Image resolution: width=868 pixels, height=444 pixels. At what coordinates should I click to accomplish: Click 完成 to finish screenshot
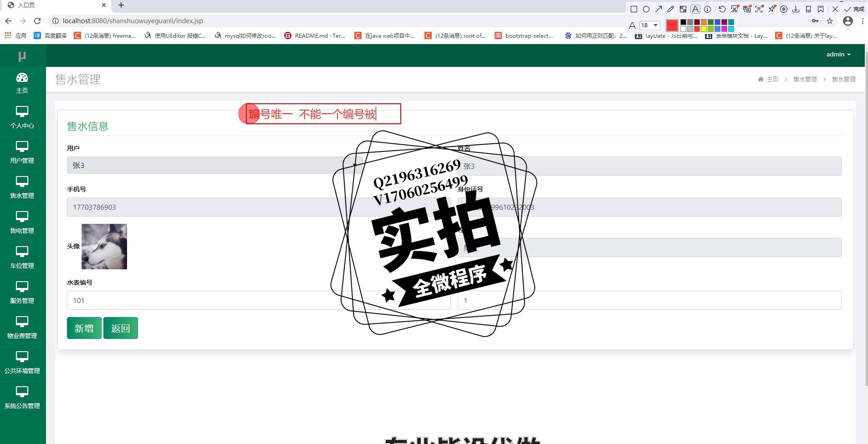(x=854, y=9)
